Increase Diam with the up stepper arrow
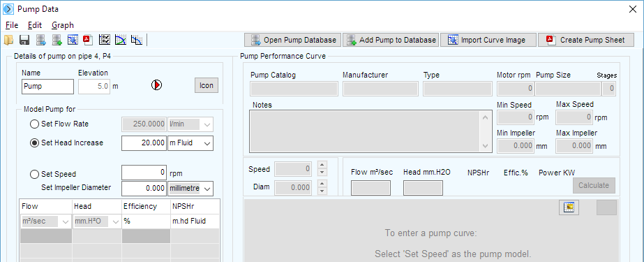This screenshot has width=644, height=262. [x=322, y=184]
